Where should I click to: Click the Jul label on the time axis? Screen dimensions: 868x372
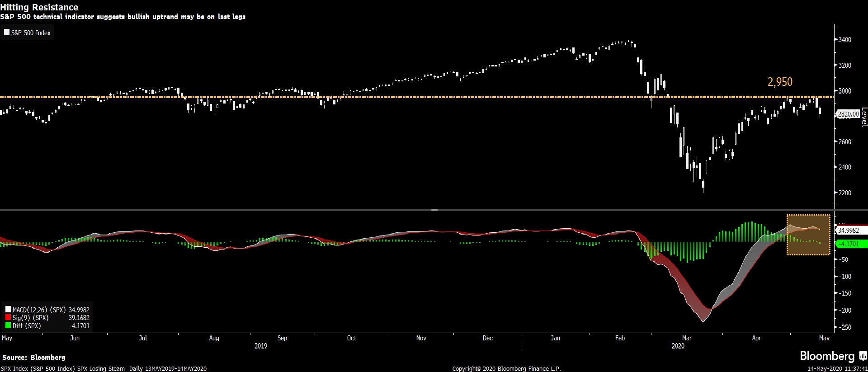pos(143,338)
